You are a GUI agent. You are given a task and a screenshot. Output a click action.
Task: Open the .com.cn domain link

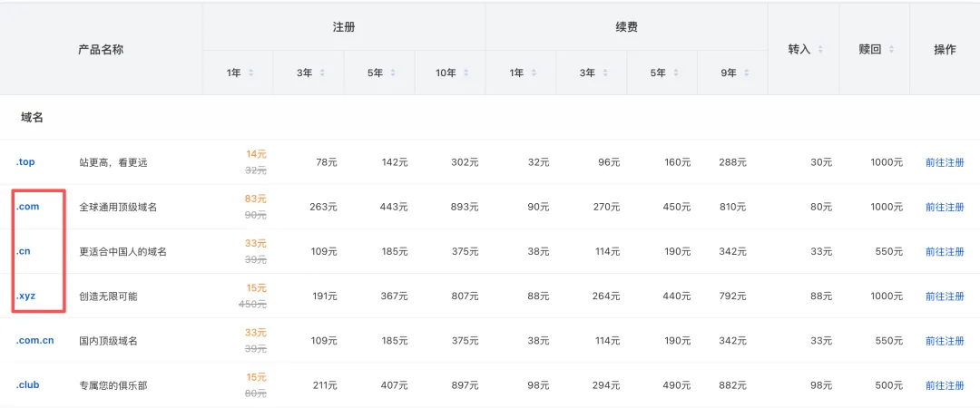(x=35, y=341)
